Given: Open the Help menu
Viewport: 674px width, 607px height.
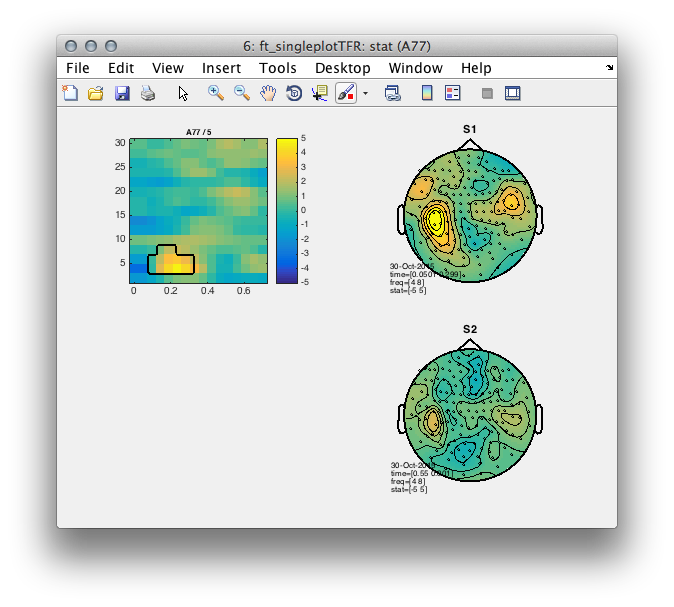Looking at the screenshot, I should click(x=476, y=68).
